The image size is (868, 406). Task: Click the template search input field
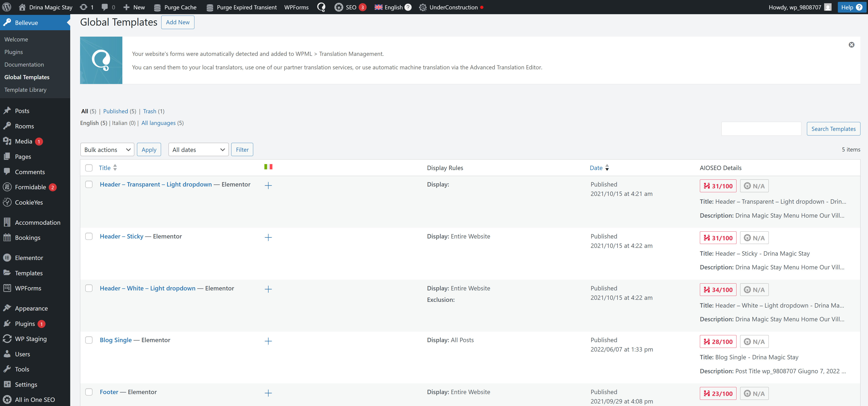[761, 129]
